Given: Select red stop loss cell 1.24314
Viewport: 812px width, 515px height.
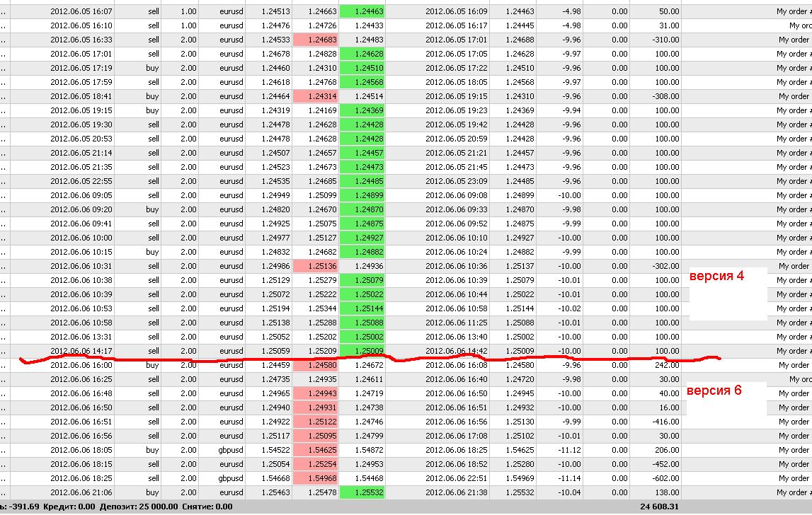Looking at the screenshot, I should (x=315, y=96).
